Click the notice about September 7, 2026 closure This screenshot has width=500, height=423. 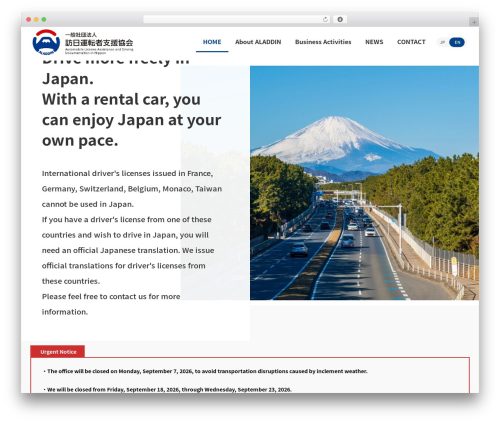coord(206,371)
